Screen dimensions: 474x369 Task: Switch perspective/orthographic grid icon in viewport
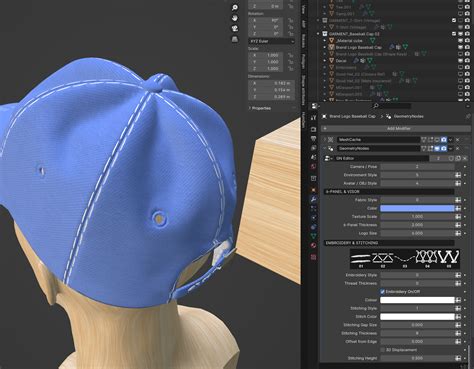235,39
